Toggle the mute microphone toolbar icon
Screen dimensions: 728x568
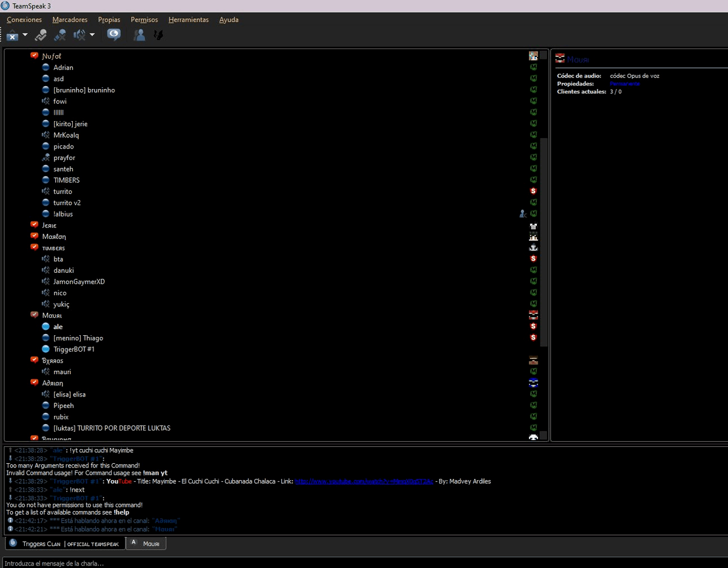pyautogui.click(x=59, y=35)
